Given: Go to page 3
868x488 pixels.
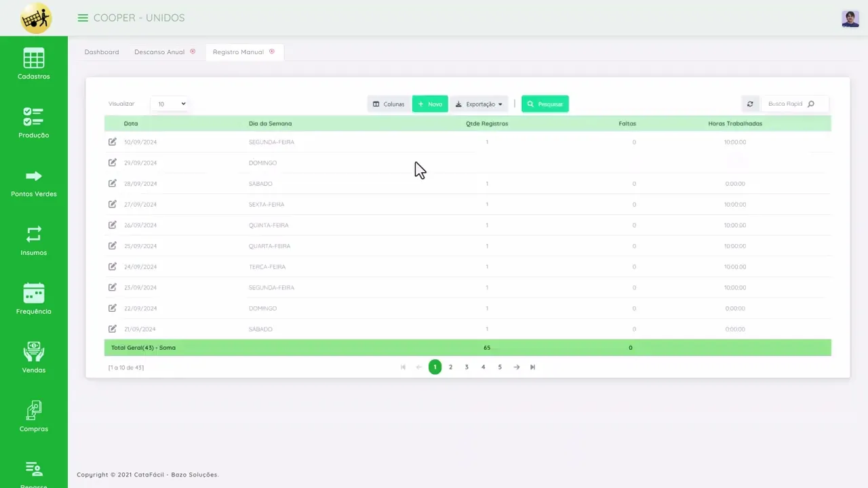Looking at the screenshot, I should 467,367.
